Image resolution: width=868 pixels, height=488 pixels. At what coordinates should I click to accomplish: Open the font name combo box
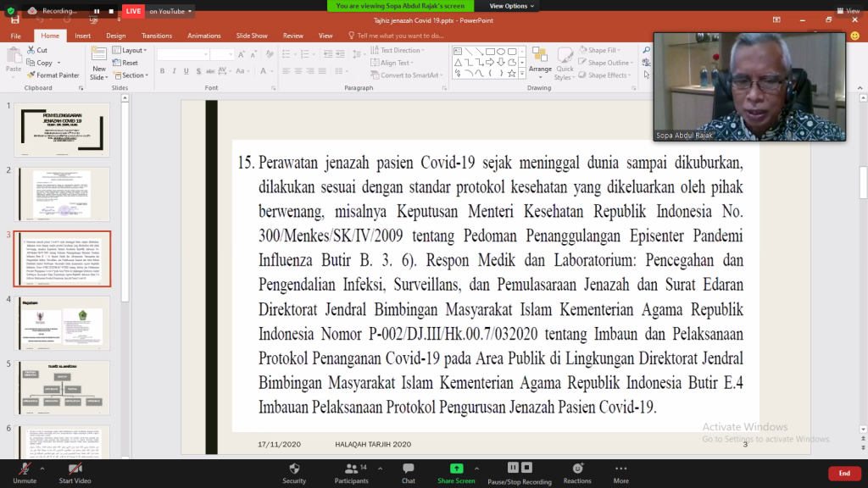[183, 54]
